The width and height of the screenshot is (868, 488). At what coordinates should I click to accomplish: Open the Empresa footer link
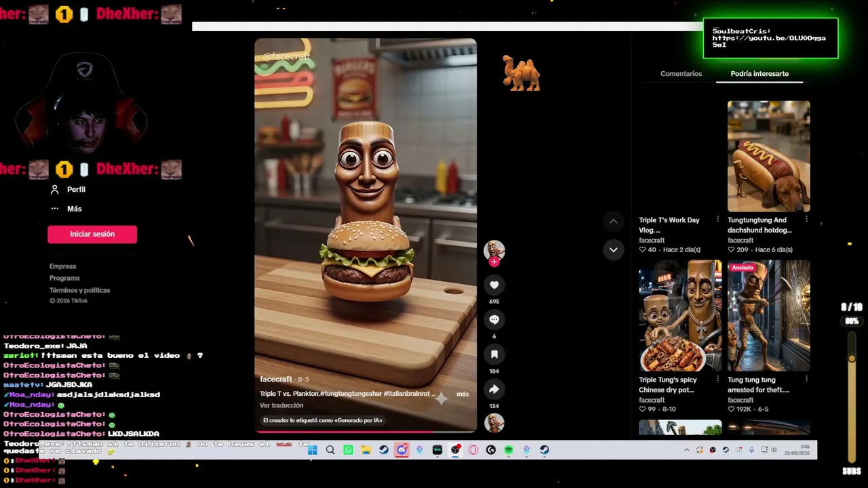[x=62, y=266]
